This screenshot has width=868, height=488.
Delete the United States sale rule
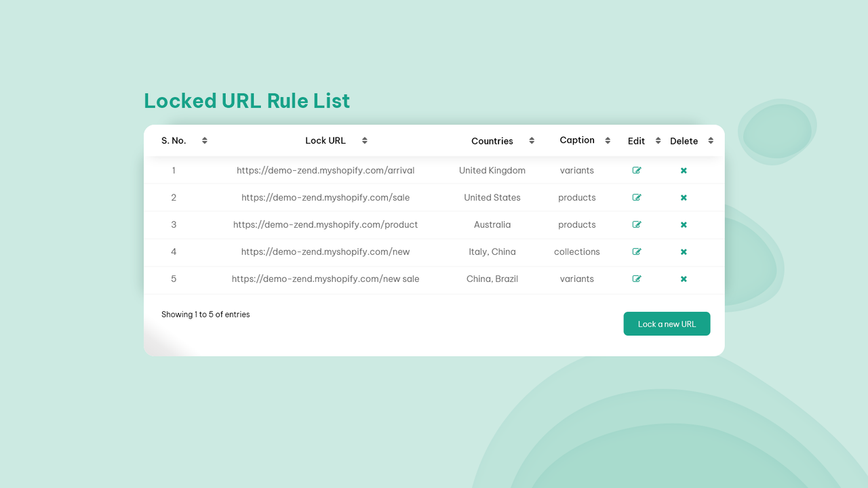coord(684,197)
